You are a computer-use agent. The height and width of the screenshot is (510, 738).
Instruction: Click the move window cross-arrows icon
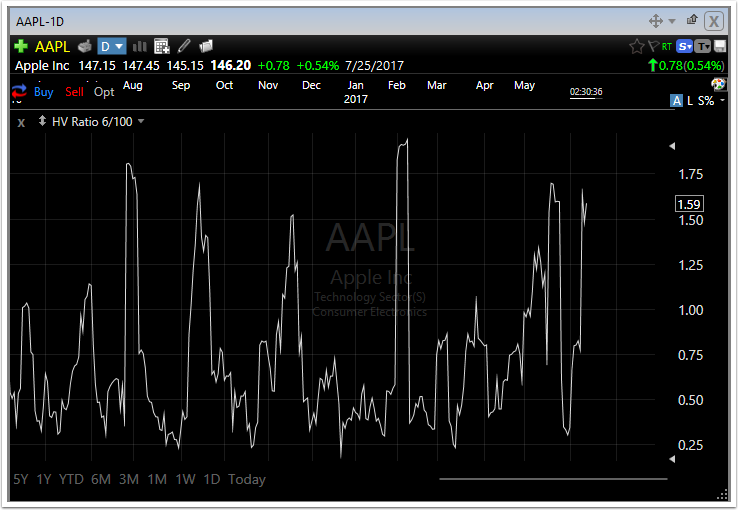coord(656,21)
